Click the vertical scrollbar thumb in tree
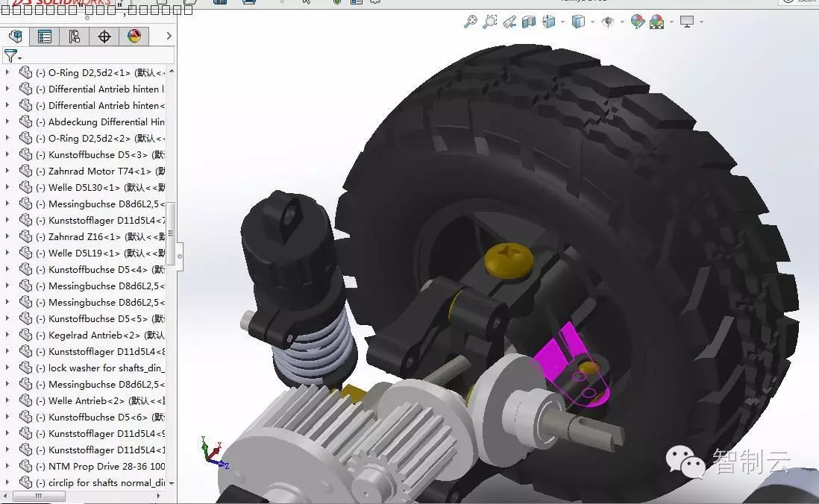Viewport: 819px width, 504px height. 171,233
